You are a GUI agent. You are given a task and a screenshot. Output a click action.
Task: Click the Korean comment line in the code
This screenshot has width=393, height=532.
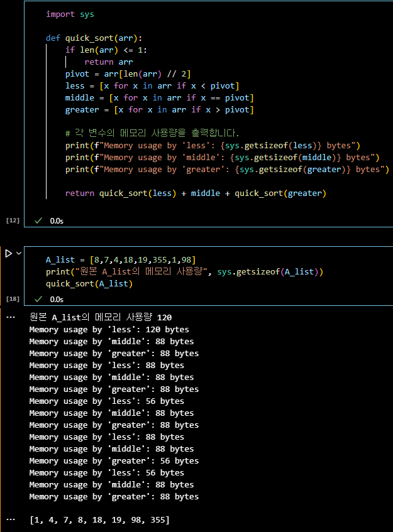point(152,133)
